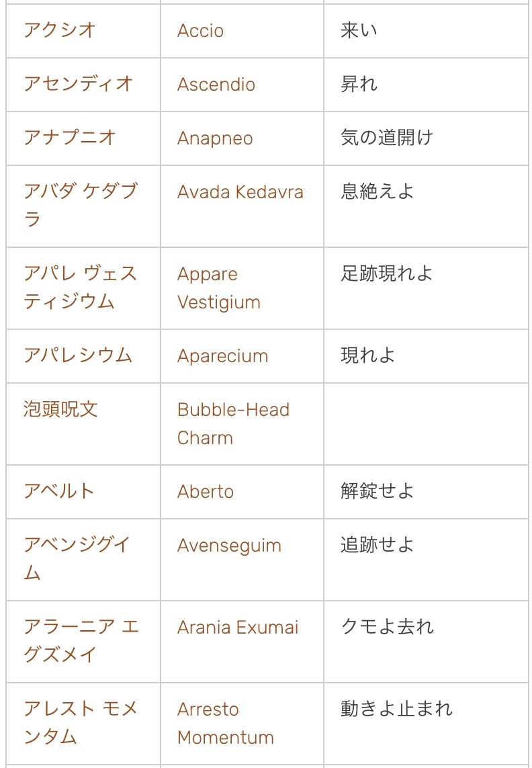Open the Aparecium link
This screenshot has width=532, height=768.
click(222, 356)
